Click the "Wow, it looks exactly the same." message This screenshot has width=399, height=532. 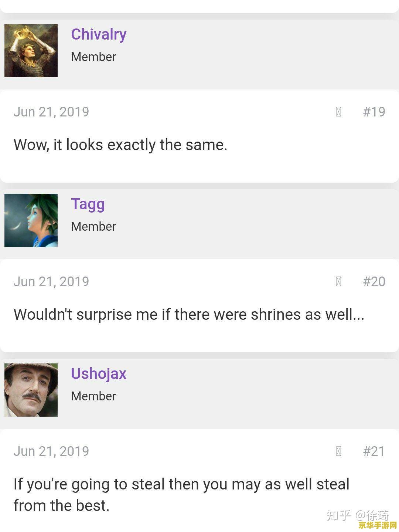pyautogui.click(x=120, y=145)
